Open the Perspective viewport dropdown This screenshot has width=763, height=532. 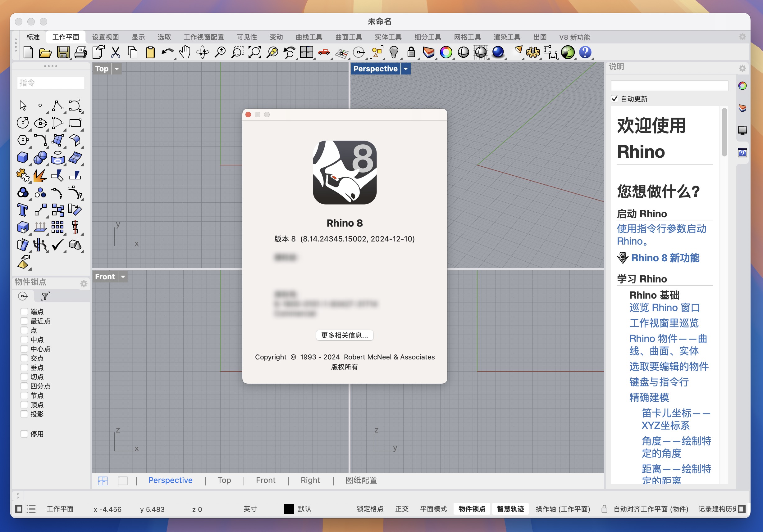pos(406,69)
